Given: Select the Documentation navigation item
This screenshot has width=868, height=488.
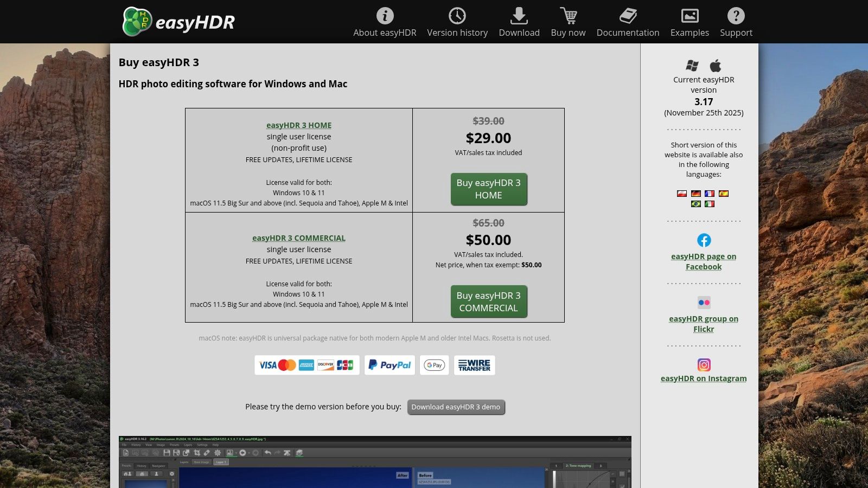Looking at the screenshot, I should (x=628, y=33).
